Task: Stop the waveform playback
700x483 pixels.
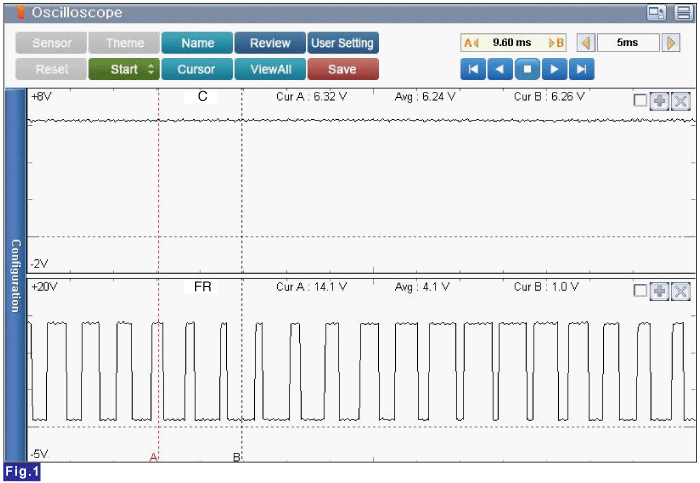Action: point(527,69)
